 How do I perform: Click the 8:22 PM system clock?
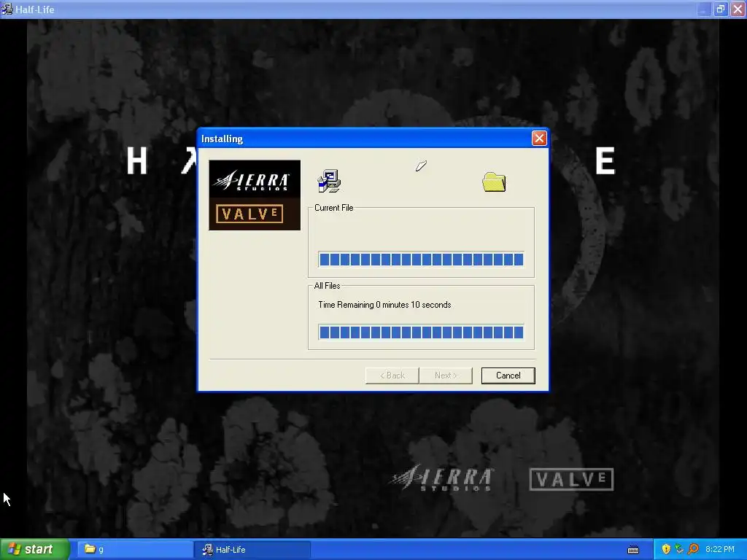(720, 549)
